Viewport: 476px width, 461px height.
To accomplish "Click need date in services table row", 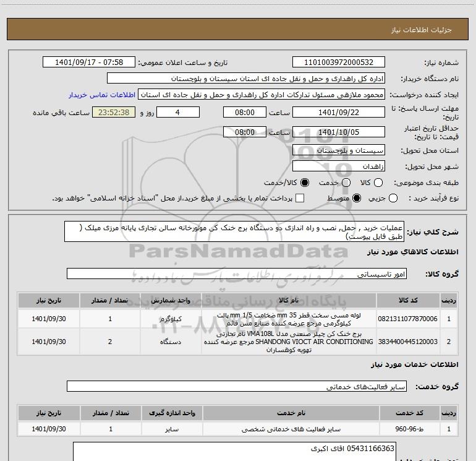I will pos(49,429).
